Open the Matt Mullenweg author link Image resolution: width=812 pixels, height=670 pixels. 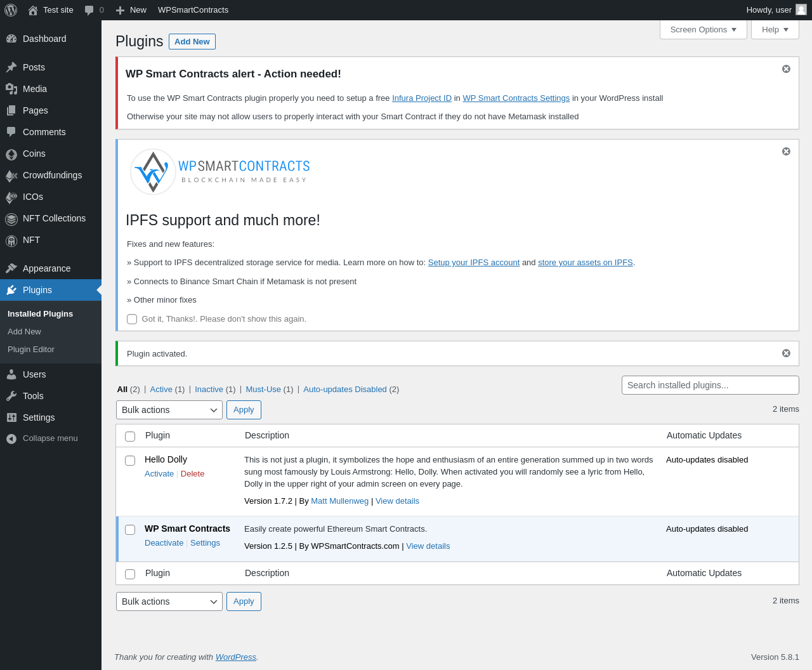coord(339,501)
